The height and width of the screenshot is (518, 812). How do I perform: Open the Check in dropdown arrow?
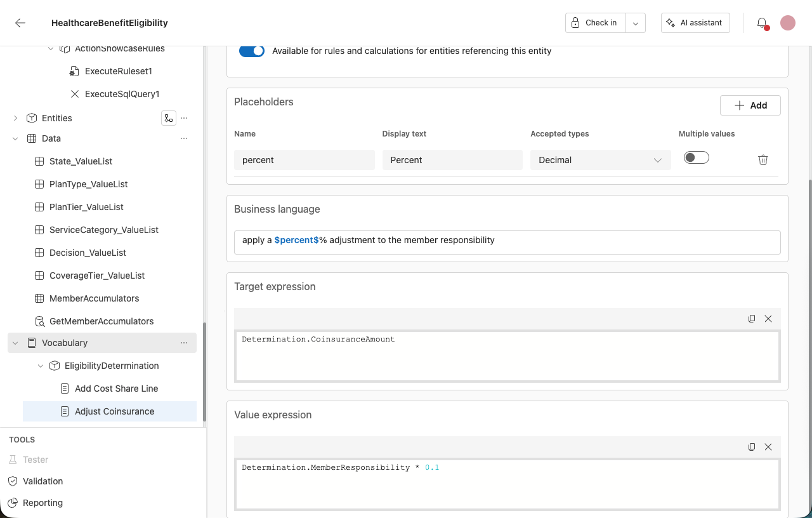click(x=636, y=23)
